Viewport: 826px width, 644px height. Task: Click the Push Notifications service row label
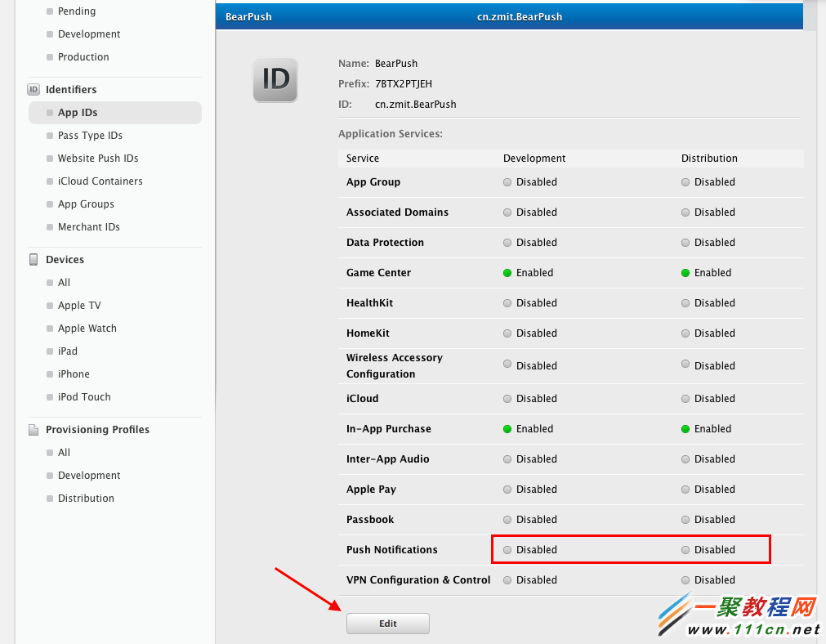(x=391, y=550)
